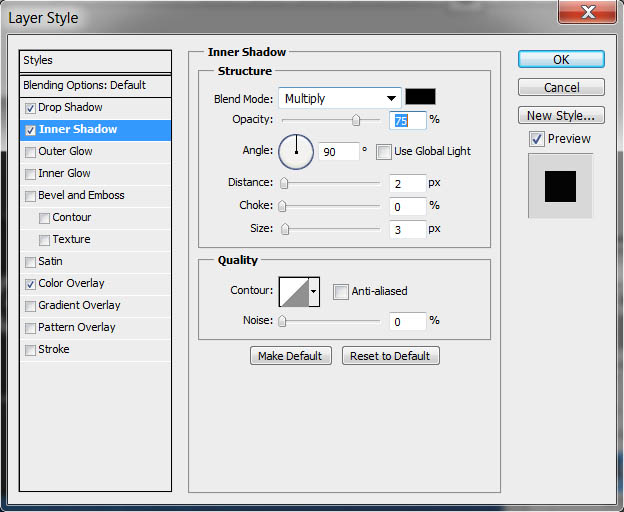Enable Use Global Light checkbox

pyautogui.click(x=384, y=152)
